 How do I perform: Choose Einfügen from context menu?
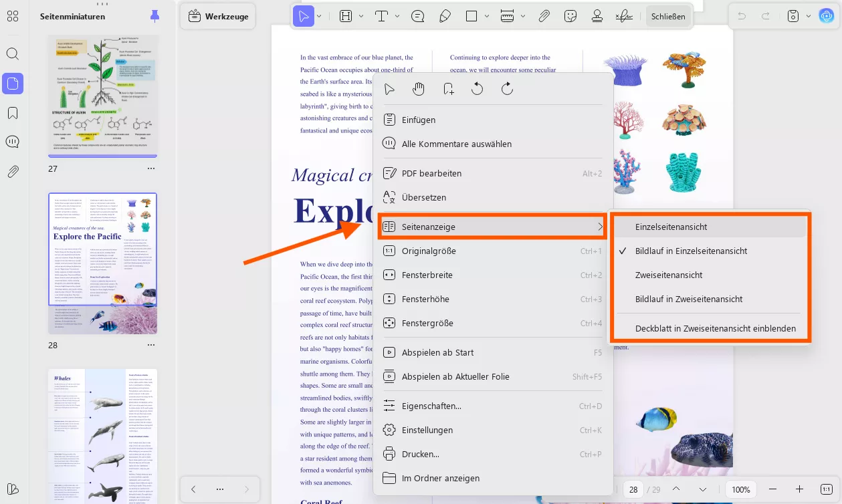tap(492, 120)
